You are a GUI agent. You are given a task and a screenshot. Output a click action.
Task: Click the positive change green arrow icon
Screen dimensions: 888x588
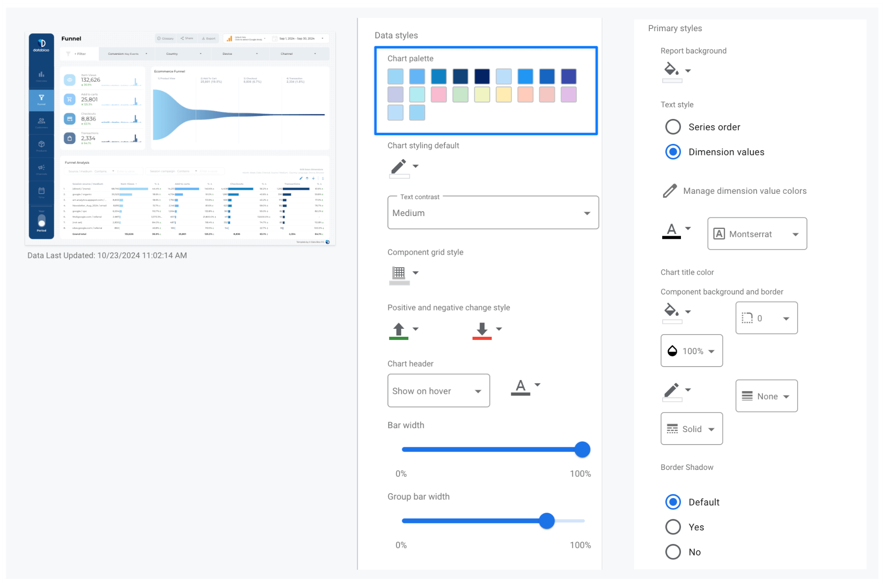398,329
